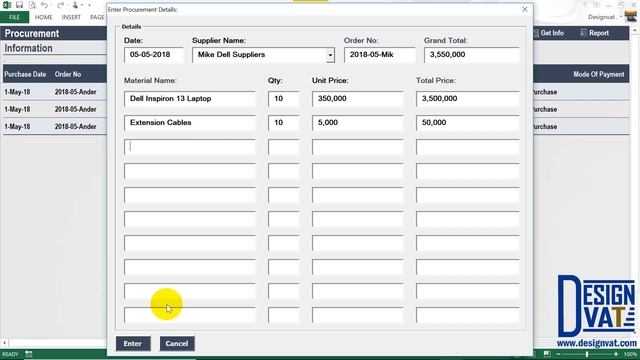The width and height of the screenshot is (640, 360).
Task: Click the Qty field in Dell Inspiron row
Action: (x=284, y=99)
